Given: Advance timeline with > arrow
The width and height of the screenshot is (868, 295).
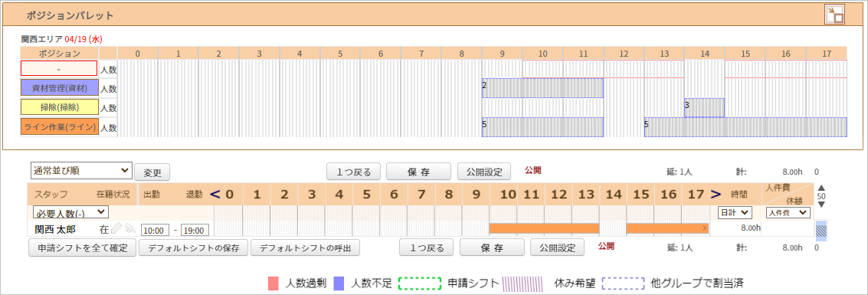Looking at the screenshot, I should point(716,195).
